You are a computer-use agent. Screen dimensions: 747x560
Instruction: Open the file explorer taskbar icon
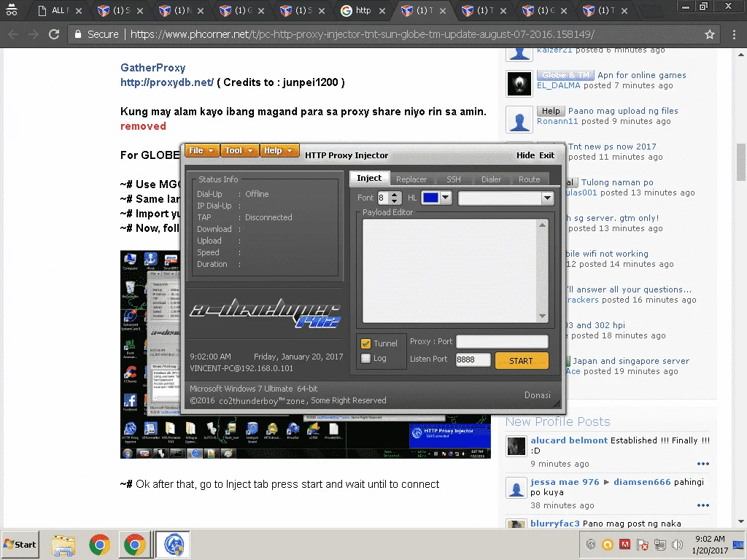pyautogui.click(x=64, y=545)
